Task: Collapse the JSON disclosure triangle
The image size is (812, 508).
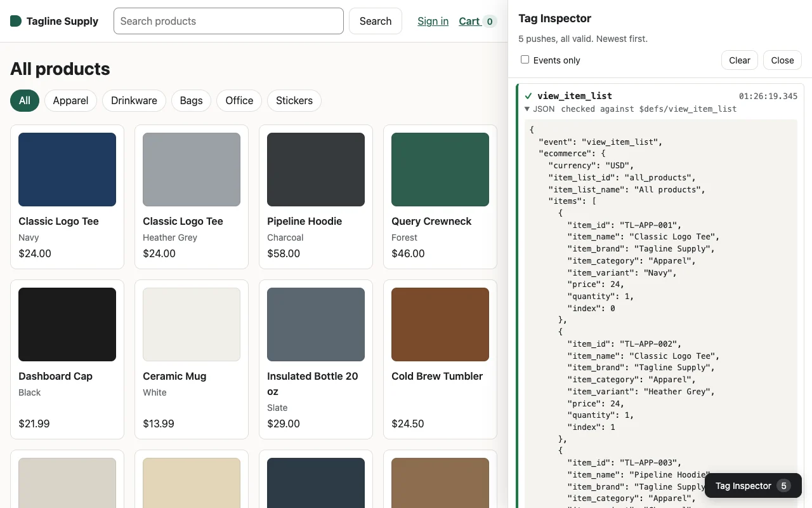Action: click(527, 109)
